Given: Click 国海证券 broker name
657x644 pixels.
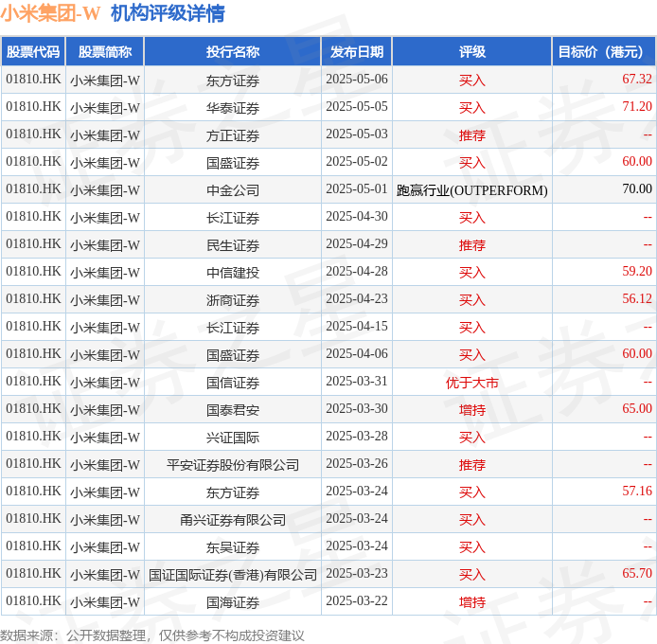Looking at the screenshot, I should click(x=233, y=602).
